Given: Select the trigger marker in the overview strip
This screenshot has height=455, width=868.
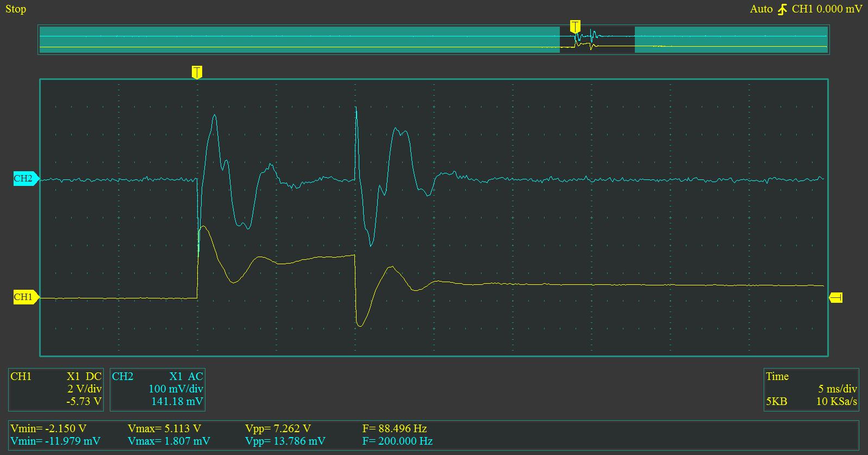Looking at the screenshot, I should pyautogui.click(x=575, y=27).
